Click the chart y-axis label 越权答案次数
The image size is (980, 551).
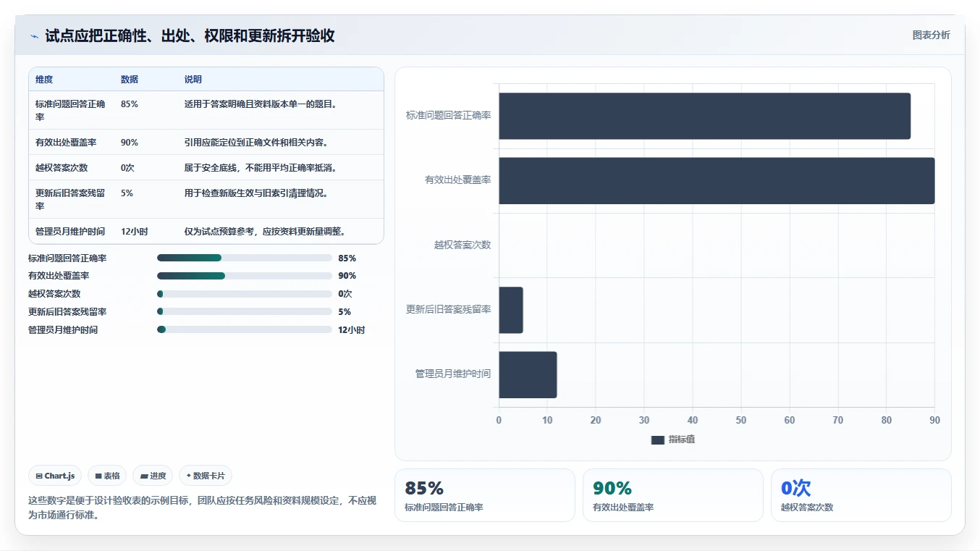462,245
